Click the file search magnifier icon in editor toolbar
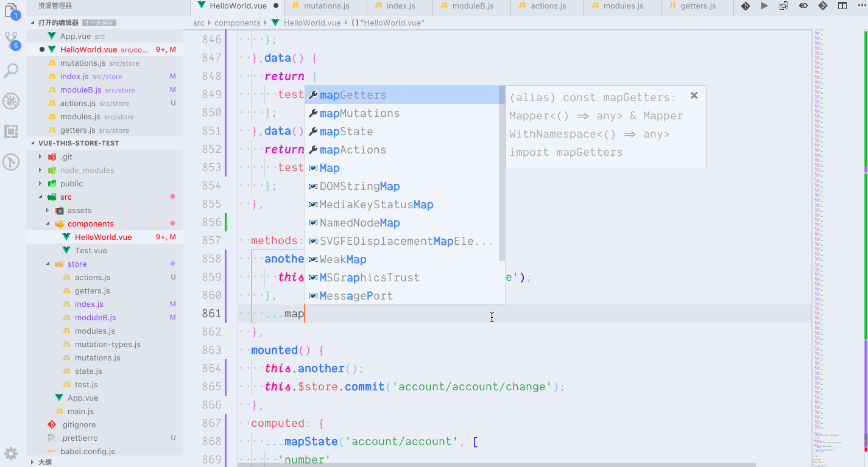 (784, 6)
